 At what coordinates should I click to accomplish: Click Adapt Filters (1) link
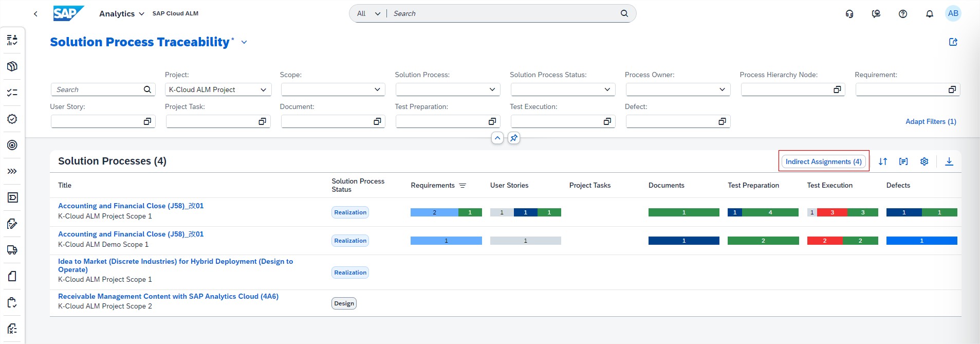click(930, 121)
